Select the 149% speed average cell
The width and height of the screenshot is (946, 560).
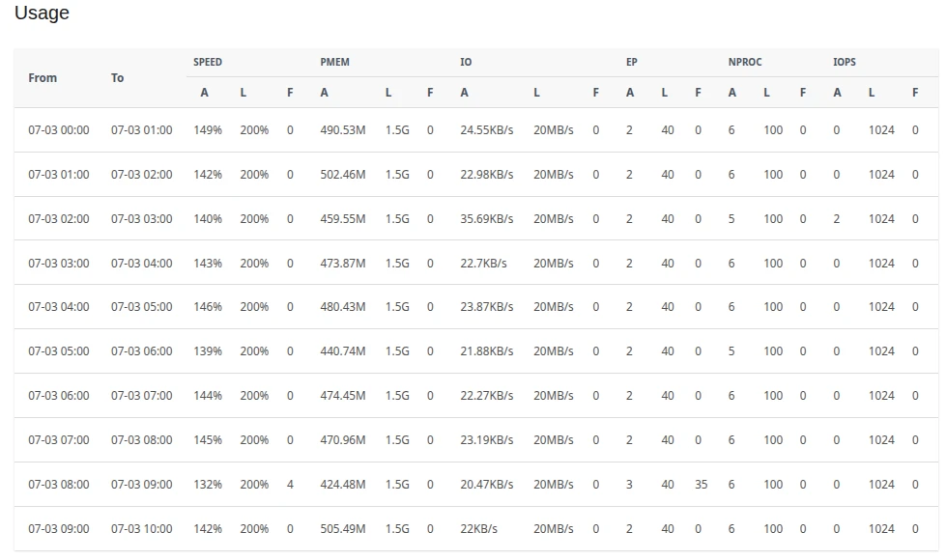[208, 130]
